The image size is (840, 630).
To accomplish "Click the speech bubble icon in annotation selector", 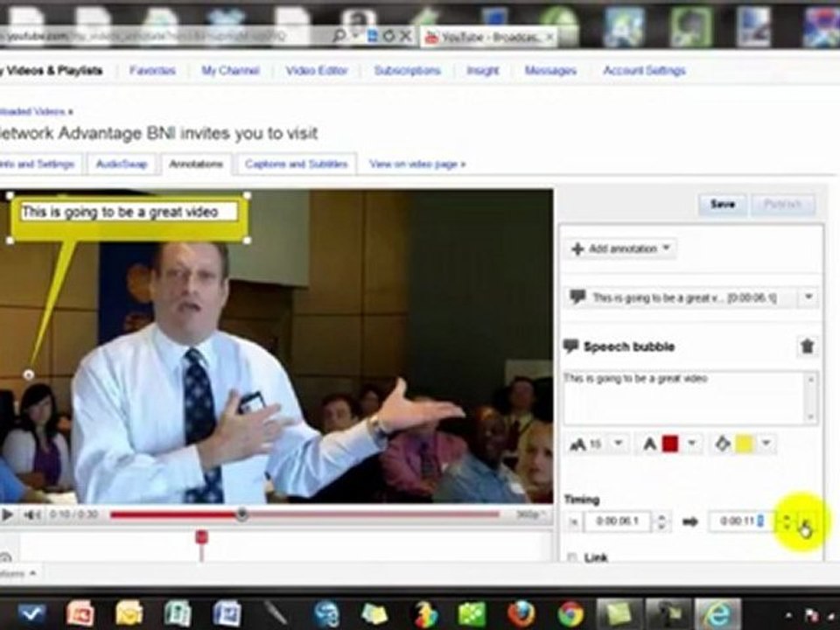I will [x=577, y=297].
